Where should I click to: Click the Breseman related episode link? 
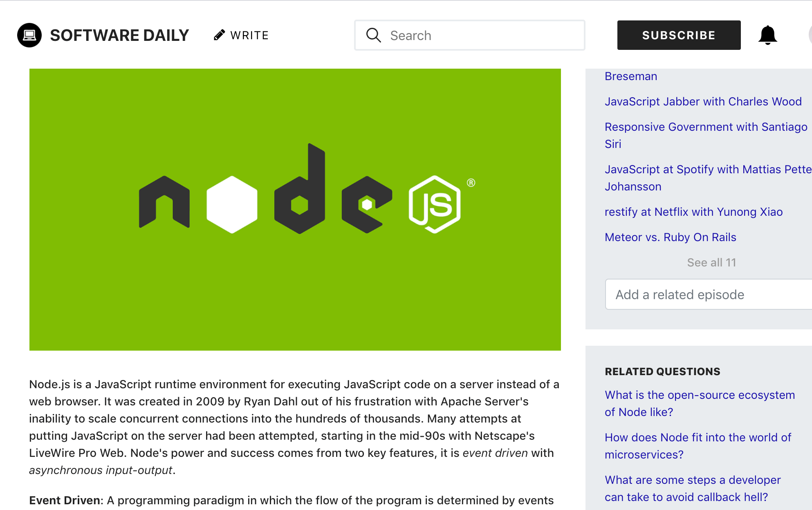point(630,76)
